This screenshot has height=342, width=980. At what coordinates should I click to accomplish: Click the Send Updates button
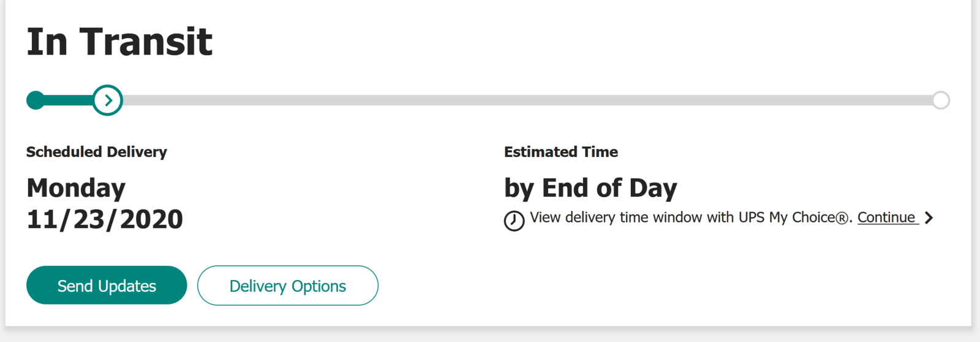(107, 285)
